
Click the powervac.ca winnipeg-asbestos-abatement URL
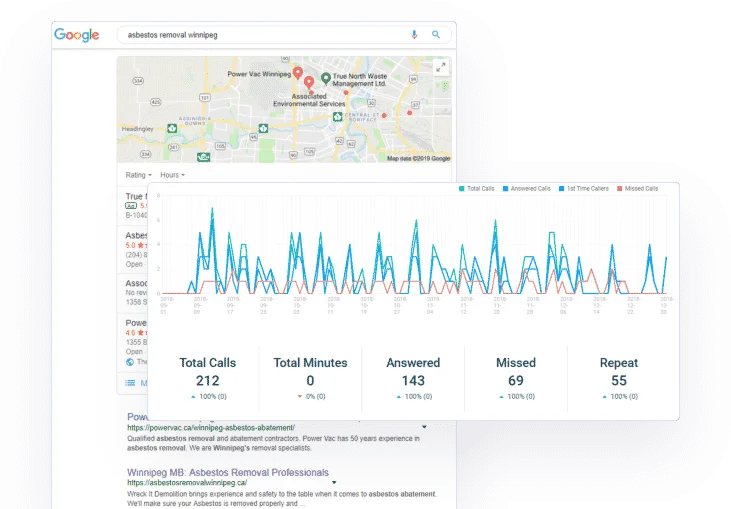coord(211,427)
